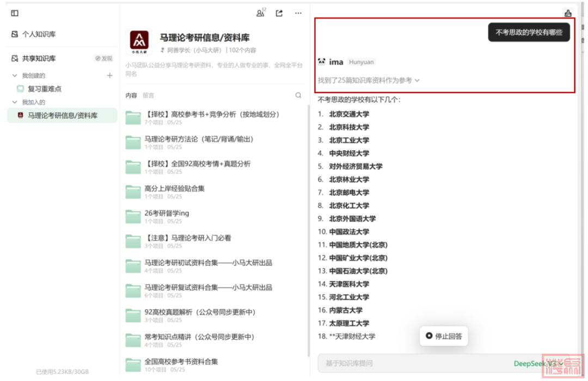
Task: Select 马理论考研信息/资料库 in sidebar
Action: click(x=62, y=115)
